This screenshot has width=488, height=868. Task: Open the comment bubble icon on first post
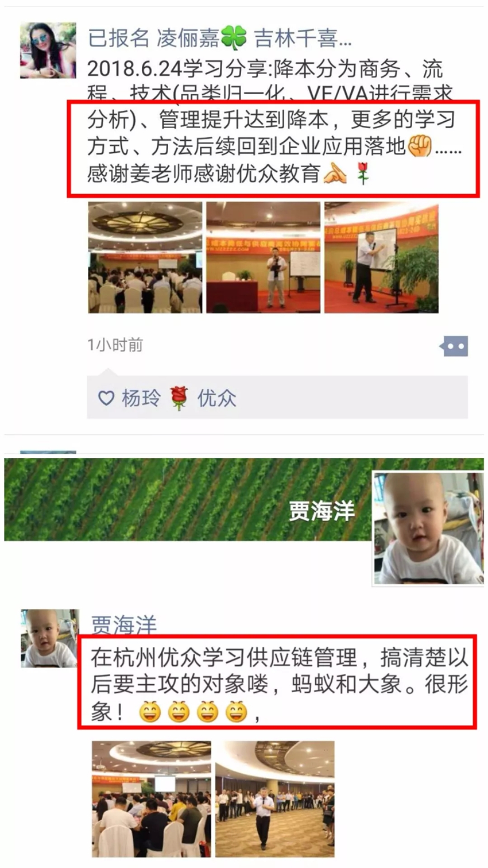454,346
